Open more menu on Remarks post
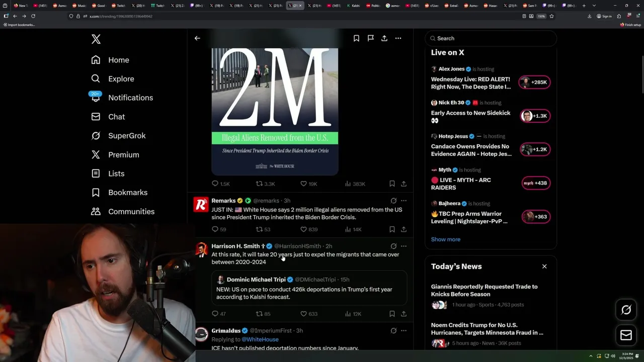 point(404,201)
